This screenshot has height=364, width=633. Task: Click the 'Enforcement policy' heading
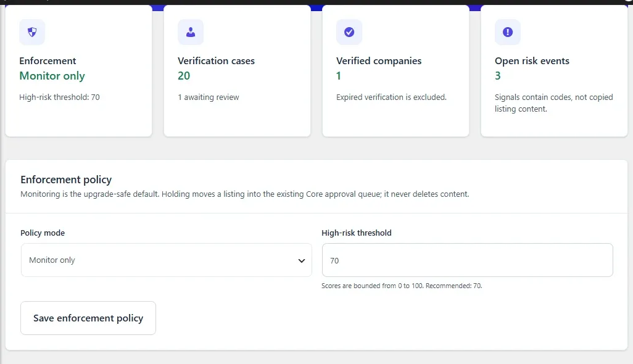click(66, 180)
